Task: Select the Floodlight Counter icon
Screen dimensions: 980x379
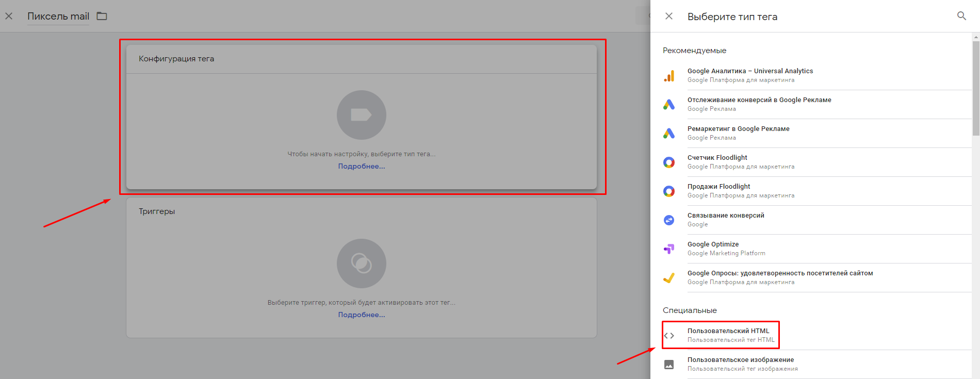Action: click(669, 162)
